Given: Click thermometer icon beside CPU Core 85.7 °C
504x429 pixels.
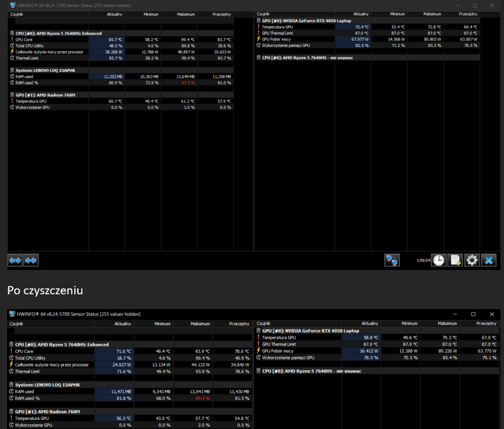Looking at the screenshot, I should [12, 39].
